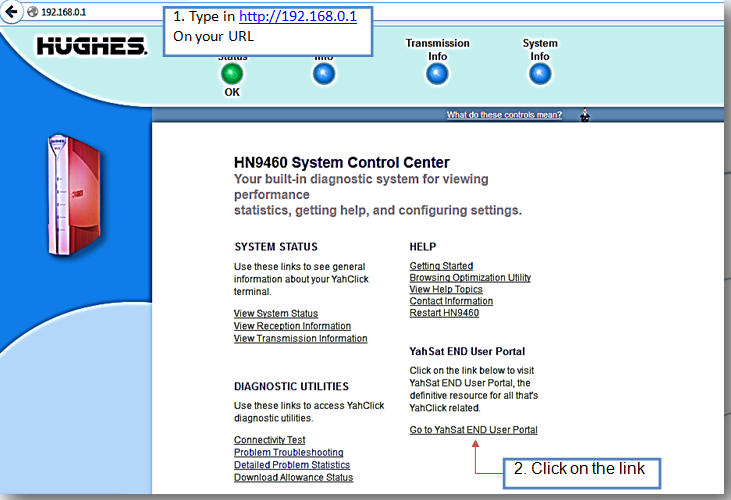
Task: Click the System Info label
Action: point(540,49)
